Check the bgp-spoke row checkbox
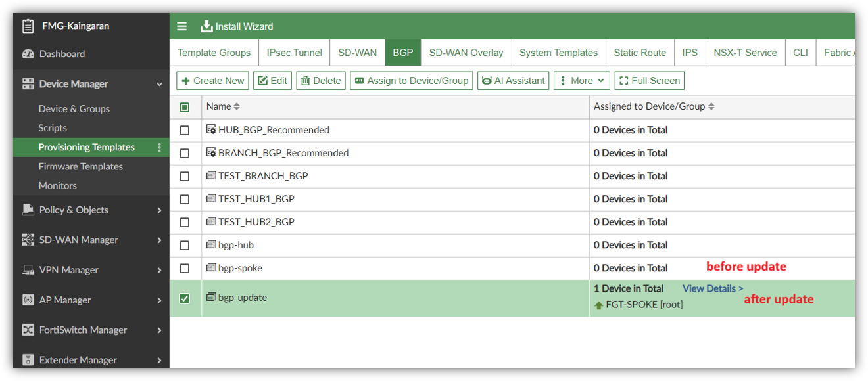This screenshot has width=868, height=381. click(x=185, y=268)
